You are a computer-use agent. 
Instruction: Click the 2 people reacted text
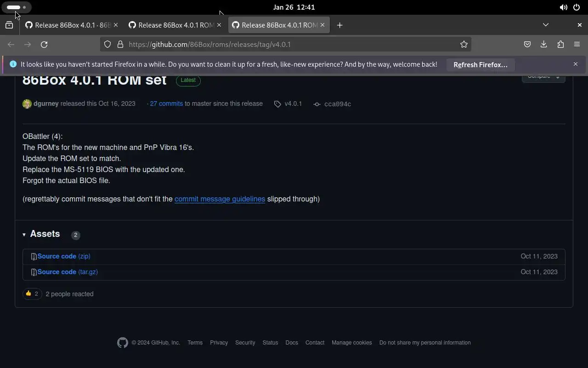point(69,294)
